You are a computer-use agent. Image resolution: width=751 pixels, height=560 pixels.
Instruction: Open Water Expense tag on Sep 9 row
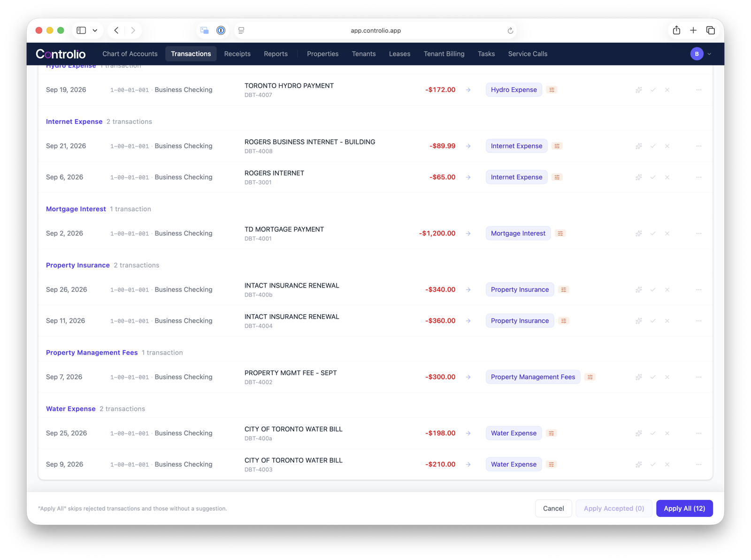[513, 464]
